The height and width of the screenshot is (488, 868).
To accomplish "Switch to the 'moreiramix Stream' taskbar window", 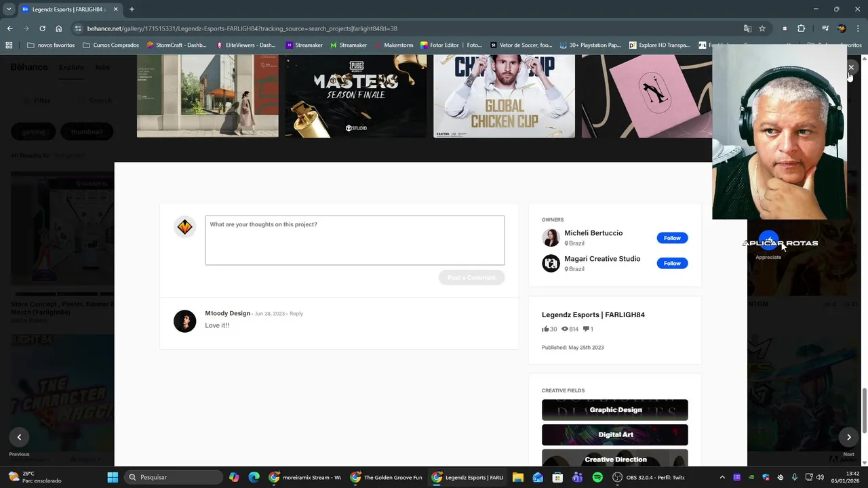I will click(x=304, y=477).
